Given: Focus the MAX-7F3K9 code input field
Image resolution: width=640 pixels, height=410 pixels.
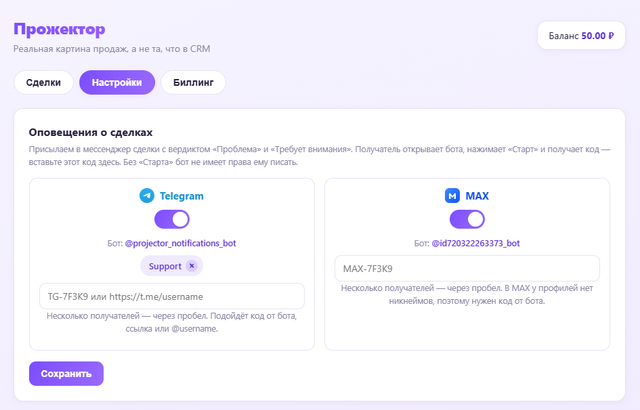Looking at the screenshot, I should pyautogui.click(x=467, y=268).
